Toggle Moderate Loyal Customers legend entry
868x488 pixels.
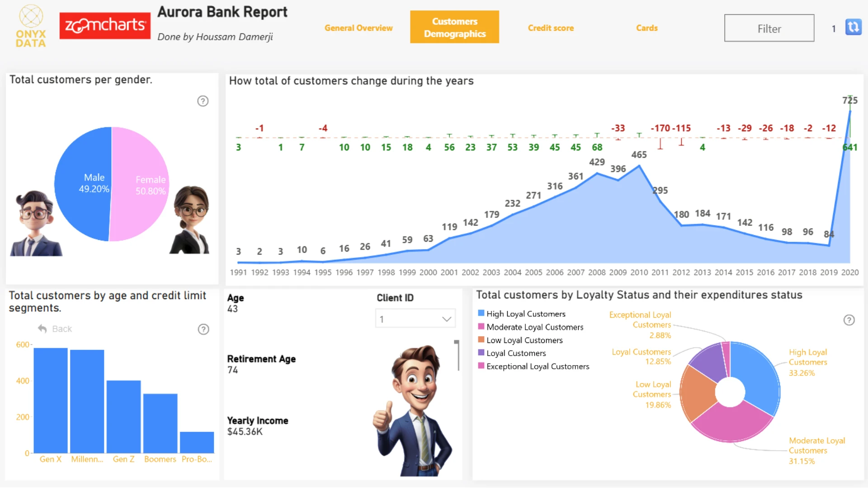(x=531, y=327)
